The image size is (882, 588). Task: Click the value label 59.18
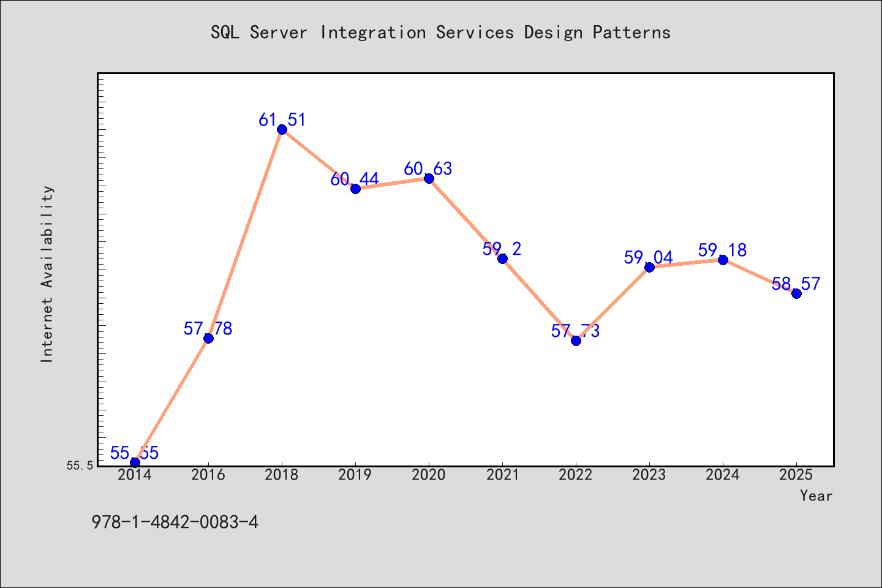point(722,251)
